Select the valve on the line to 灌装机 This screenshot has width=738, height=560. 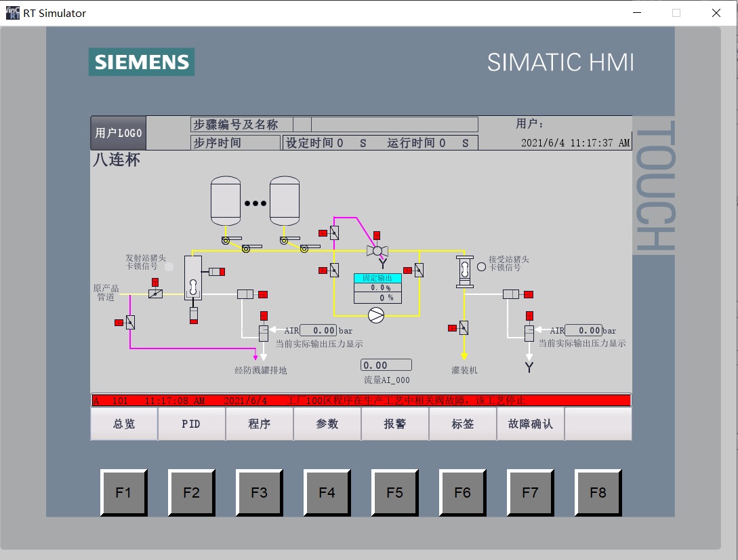(464, 328)
